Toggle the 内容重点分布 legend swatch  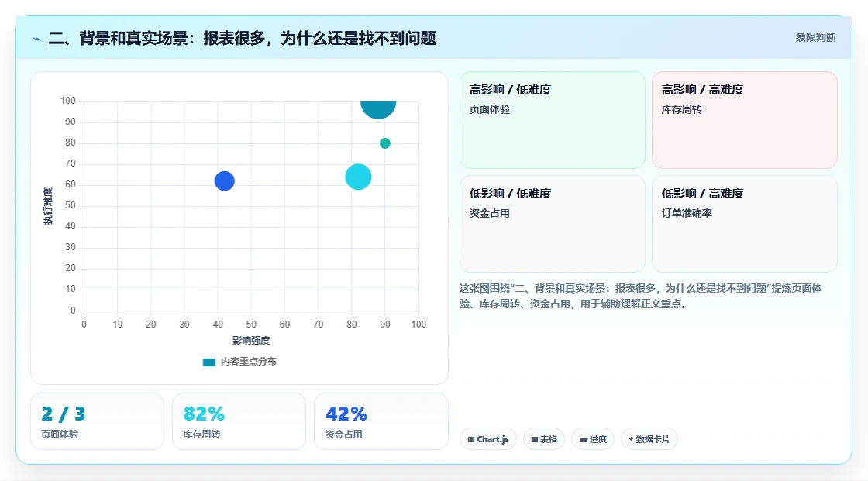(208, 362)
